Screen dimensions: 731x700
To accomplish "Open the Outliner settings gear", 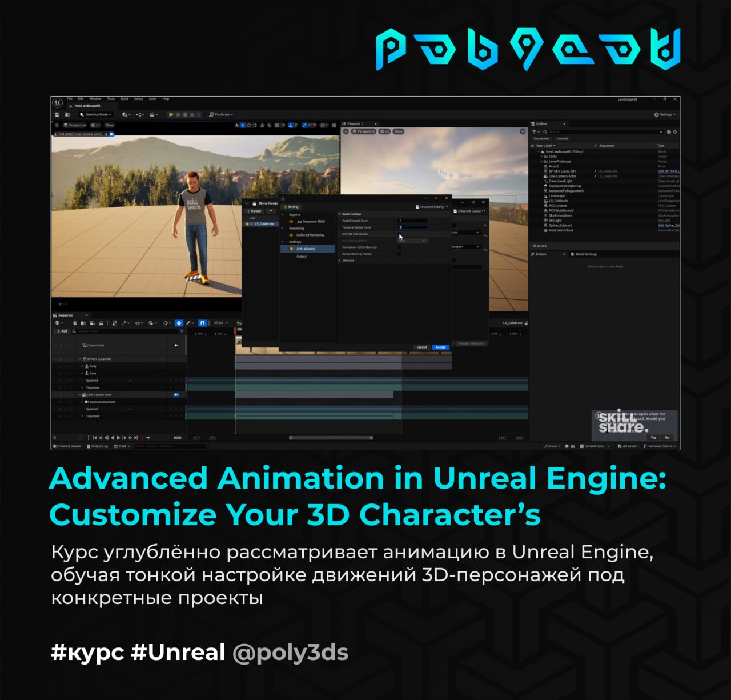I will click(x=675, y=132).
